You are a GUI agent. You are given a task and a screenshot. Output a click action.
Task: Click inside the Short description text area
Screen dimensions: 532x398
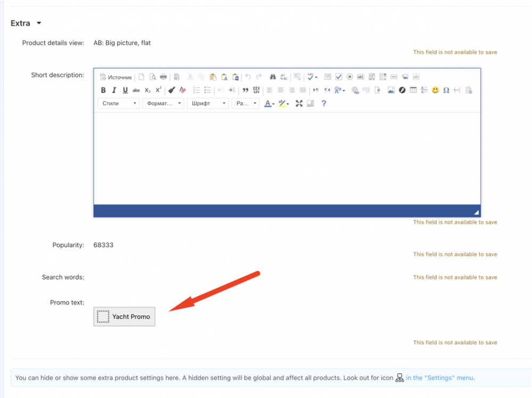coord(287,158)
